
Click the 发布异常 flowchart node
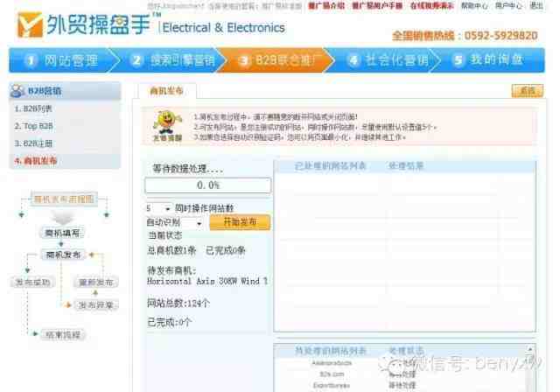click(x=95, y=305)
